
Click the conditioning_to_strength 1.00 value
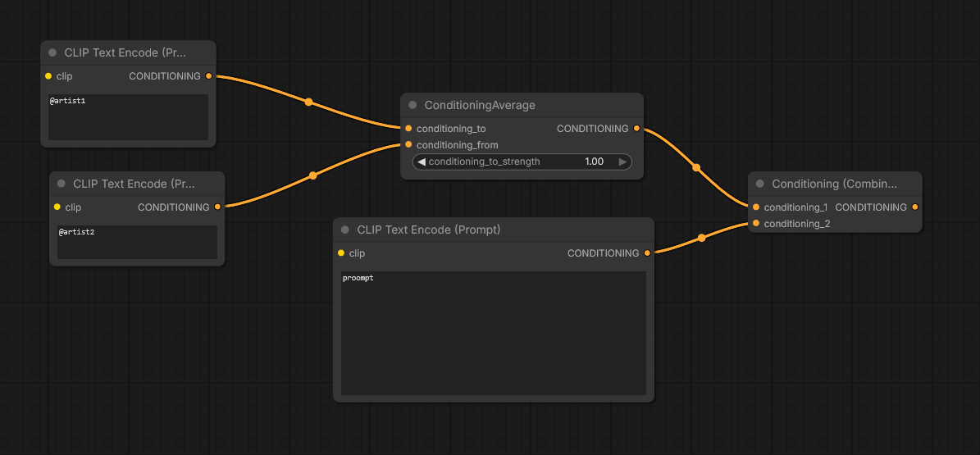(595, 162)
